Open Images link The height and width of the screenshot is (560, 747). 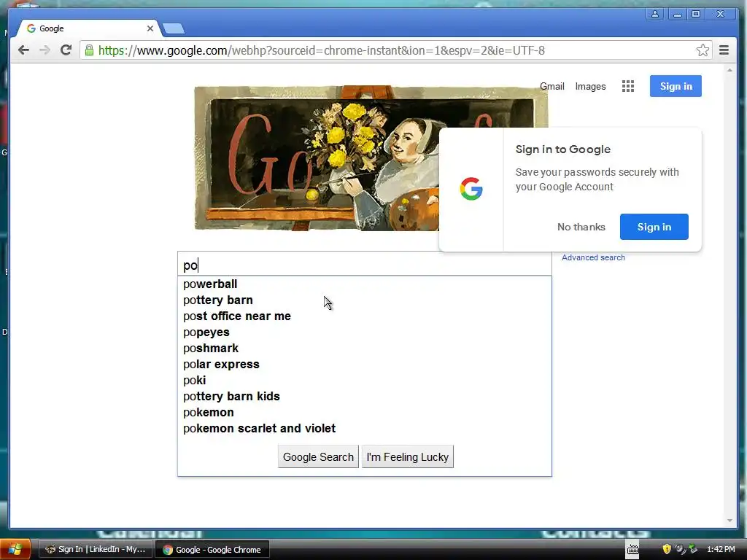[590, 86]
